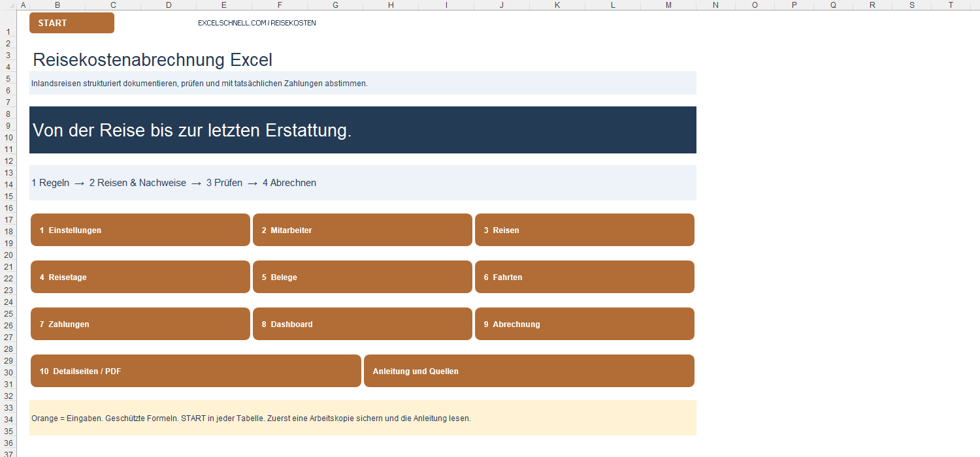This screenshot has width=980, height=457.
Task: Select the title cell 'Reisekostenabrechnung Excel'
Action: click(x=152, y=60)
